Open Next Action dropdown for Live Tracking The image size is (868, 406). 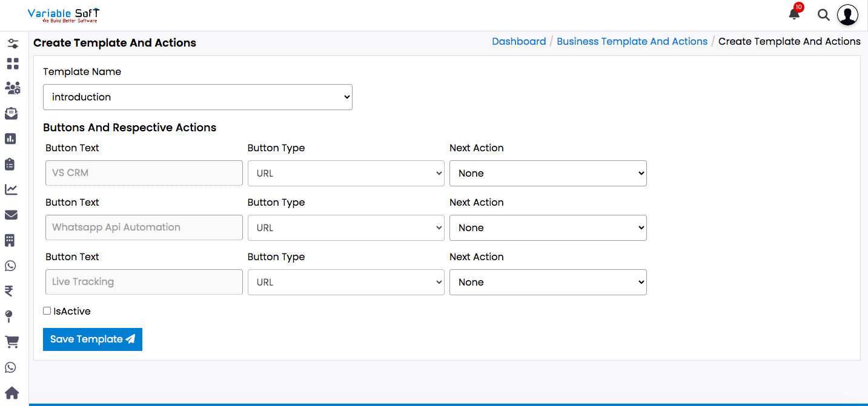[x=548, y=282]
